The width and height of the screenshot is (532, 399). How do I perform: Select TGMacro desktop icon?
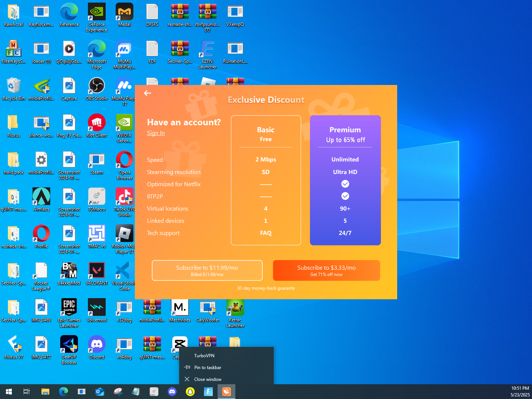point(97,200)
